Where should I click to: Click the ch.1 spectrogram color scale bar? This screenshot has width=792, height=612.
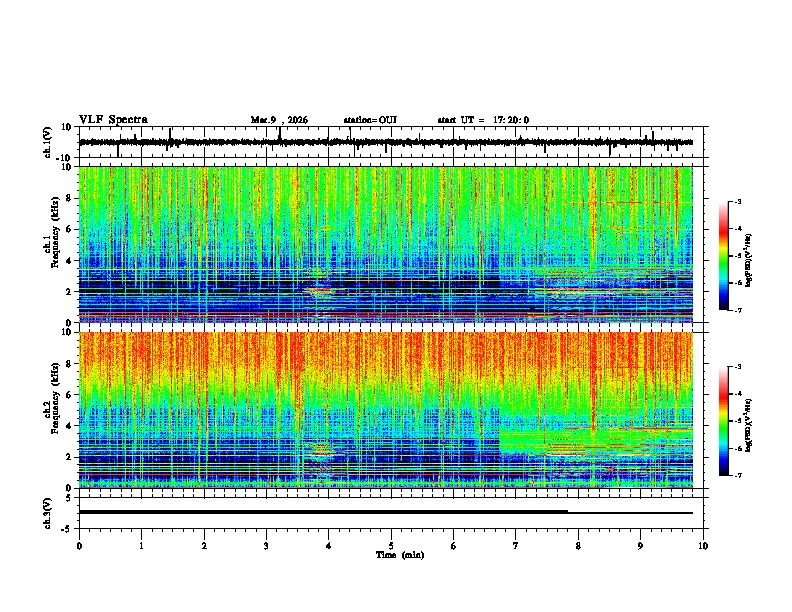[x=723, y=256]
